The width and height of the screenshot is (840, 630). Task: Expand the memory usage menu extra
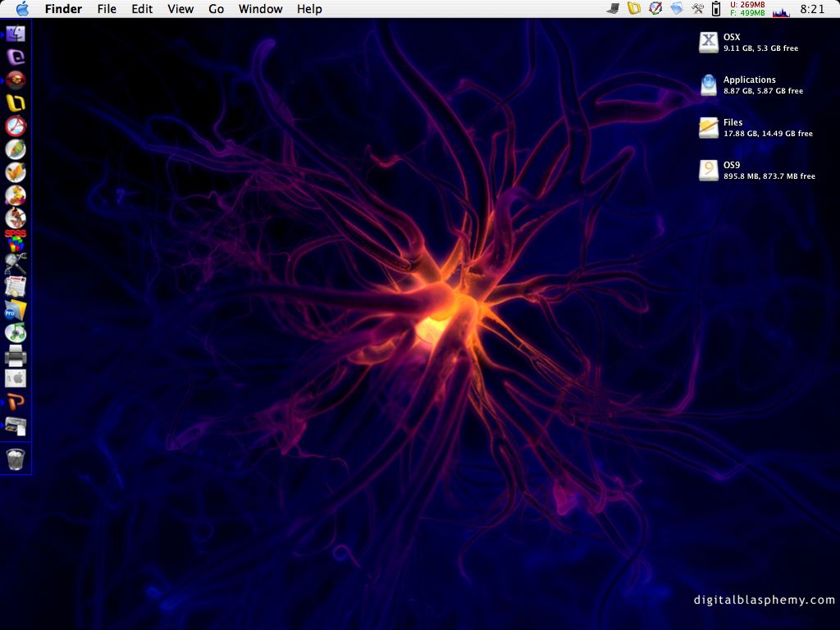pos(746,9)
